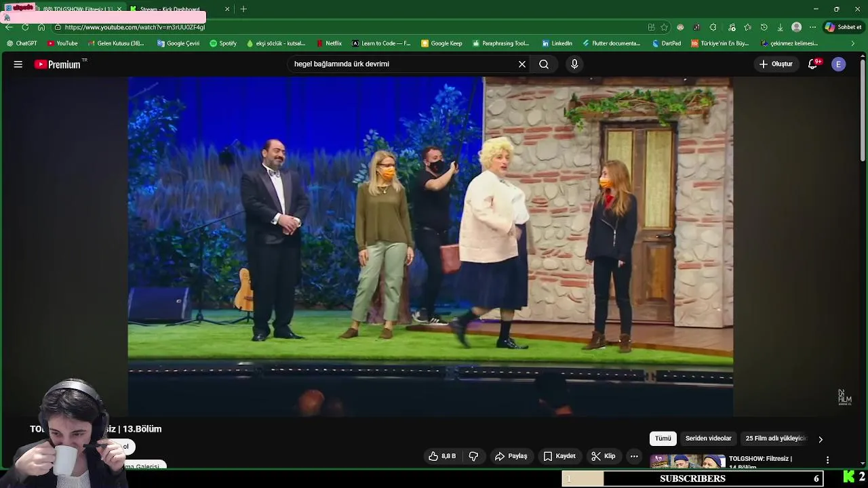Like the video showing 8,8 B
Viewport: 868px width, 488px height.
tap(442, 456)
